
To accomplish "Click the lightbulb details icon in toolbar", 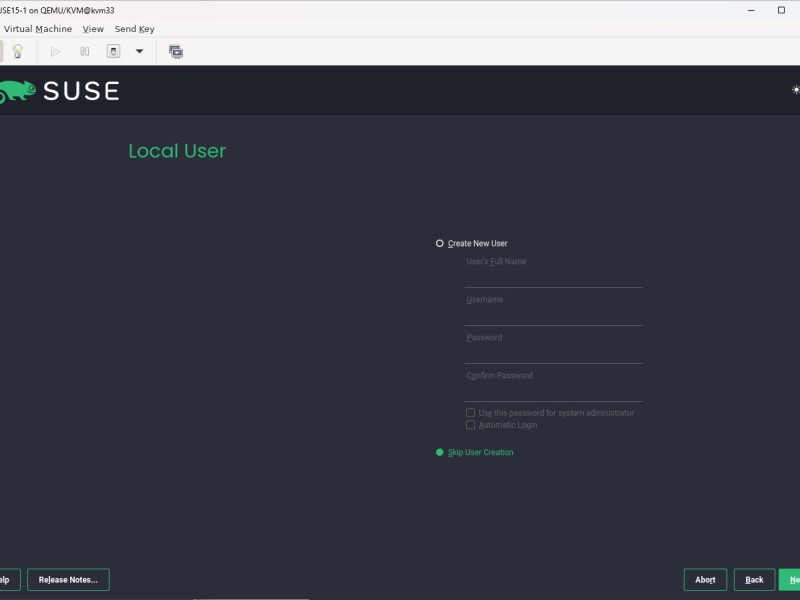I will pyautogui.click(x=18, y=52).
